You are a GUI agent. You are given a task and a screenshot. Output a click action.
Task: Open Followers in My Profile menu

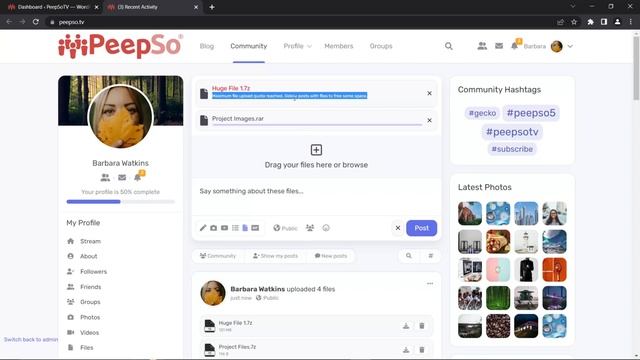(x=93, y=271)
